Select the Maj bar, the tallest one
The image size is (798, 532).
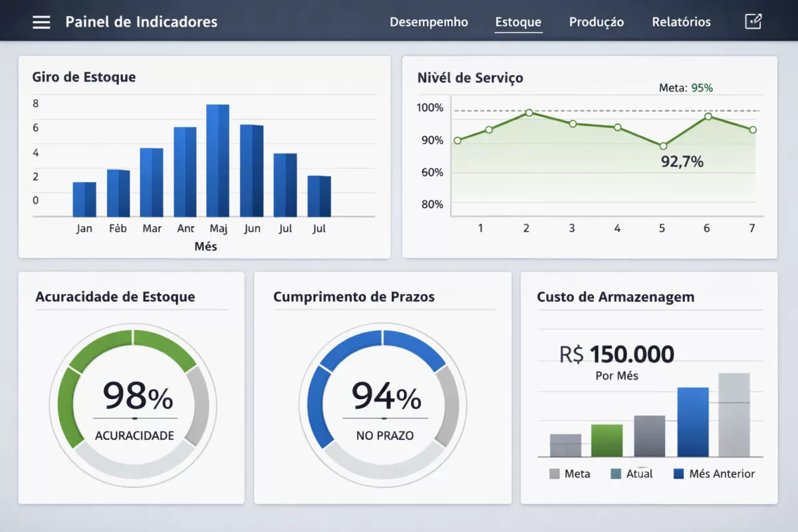click(x=217, y=161)
